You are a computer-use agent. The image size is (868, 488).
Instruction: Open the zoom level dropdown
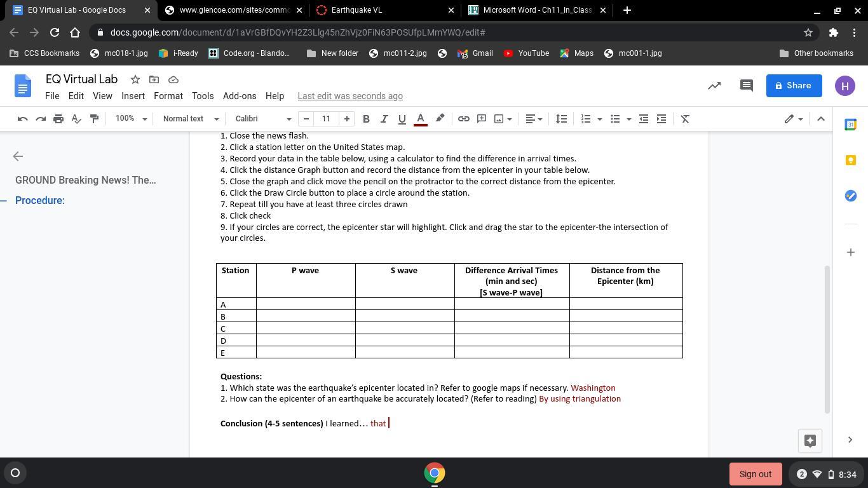(131, 119)
